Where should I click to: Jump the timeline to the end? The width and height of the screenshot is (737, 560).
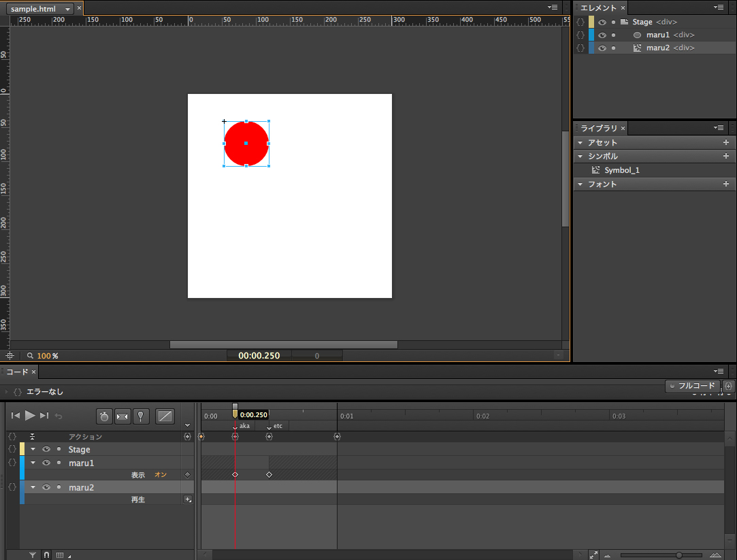pyautogui.click(x=44, y=415)
